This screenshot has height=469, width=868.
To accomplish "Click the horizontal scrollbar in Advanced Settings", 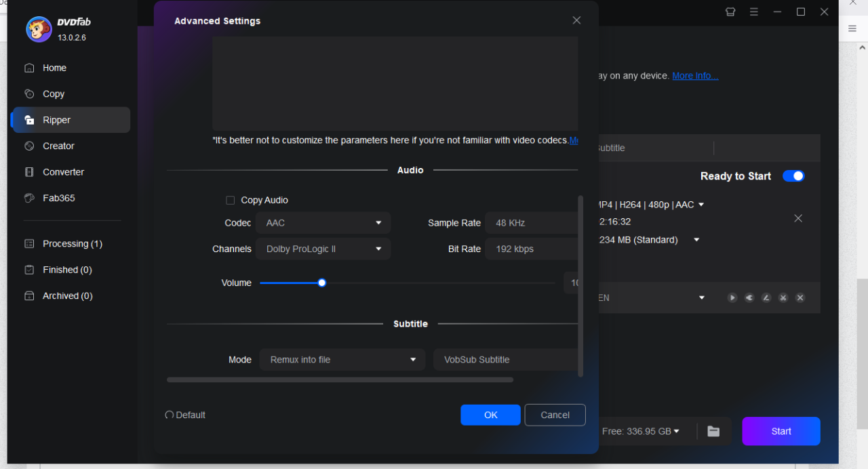I will [x=340, y=380].
